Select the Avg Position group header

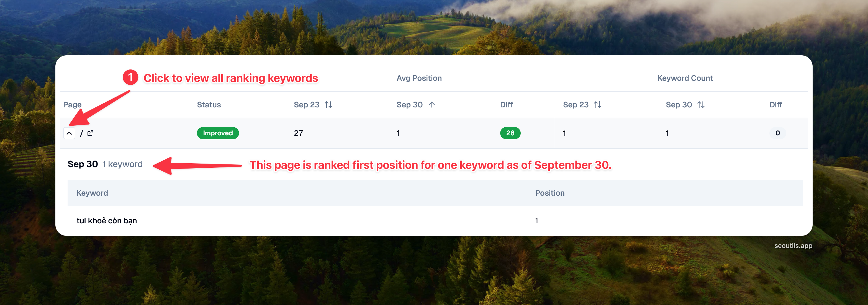click(x=419, y=78)
